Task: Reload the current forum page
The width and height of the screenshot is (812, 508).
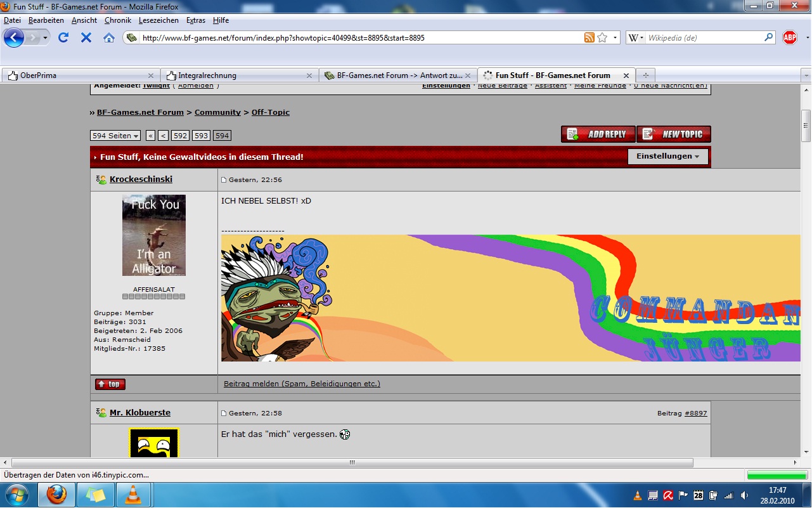Action: [63, 37]
